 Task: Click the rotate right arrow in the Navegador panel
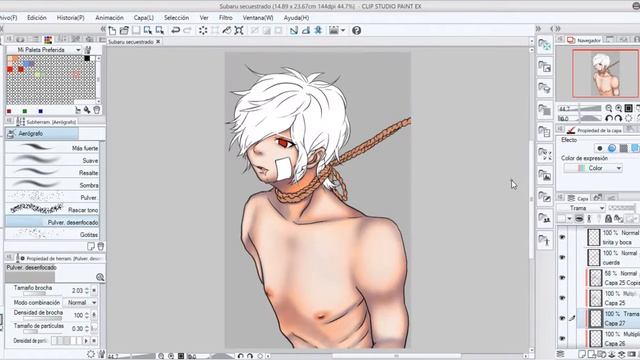pyautogui.click(x=618, y=118)
